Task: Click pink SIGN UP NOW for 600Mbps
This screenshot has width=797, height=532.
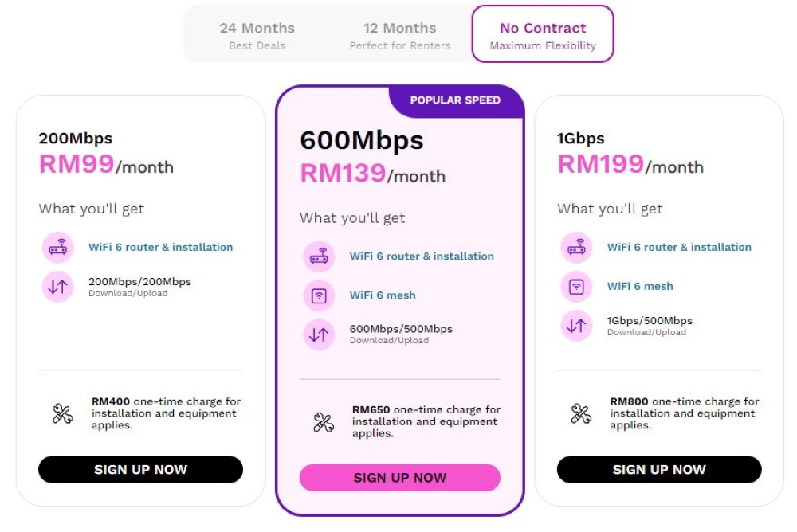Action: pyautogui.click(x=400, y=478)
